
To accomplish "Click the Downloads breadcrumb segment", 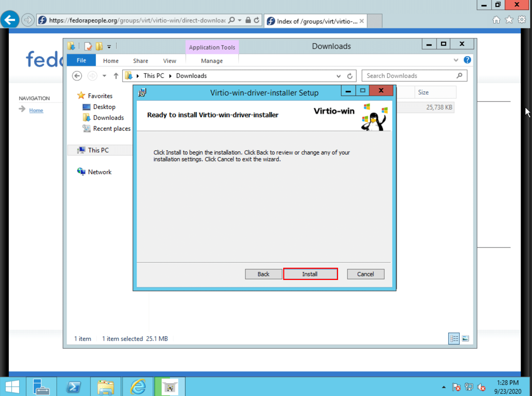I will pyautogui.click(x=191, y=76).
